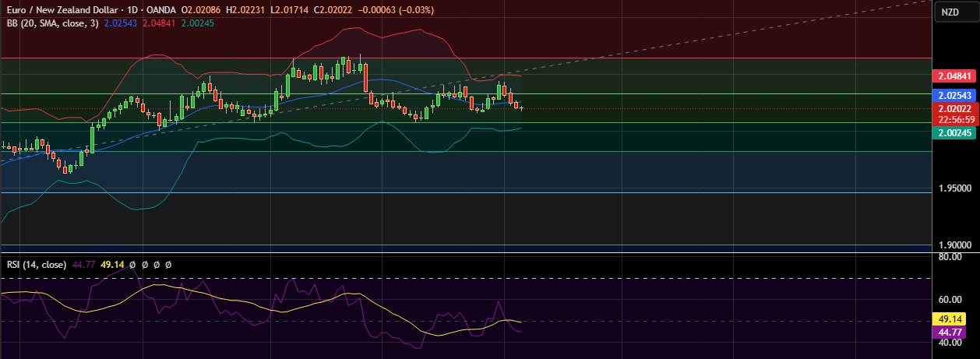This screenshot has height=359, width=980.
Task: Click the 1.90000 price scale level
Action: click(x=954, y=245)
